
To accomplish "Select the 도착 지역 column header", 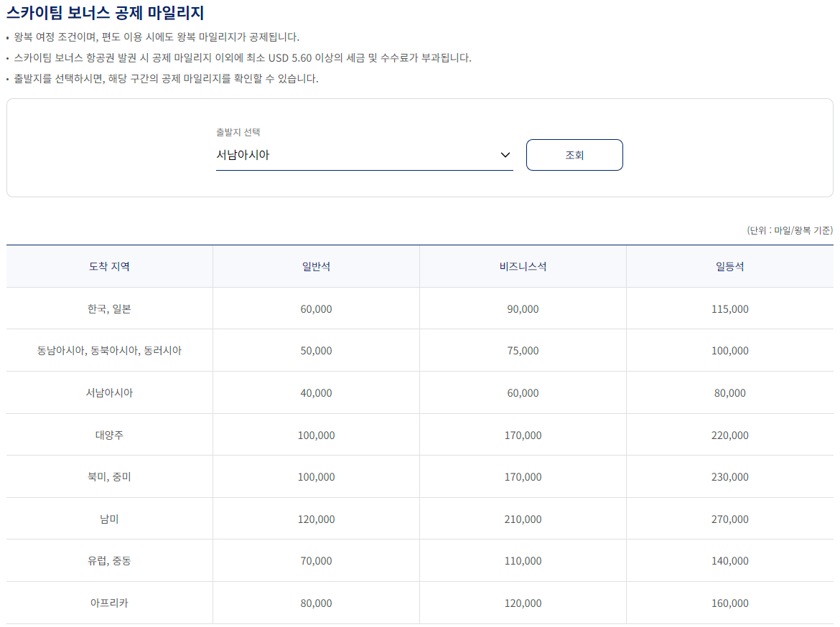I will click(x=108, y=265).
